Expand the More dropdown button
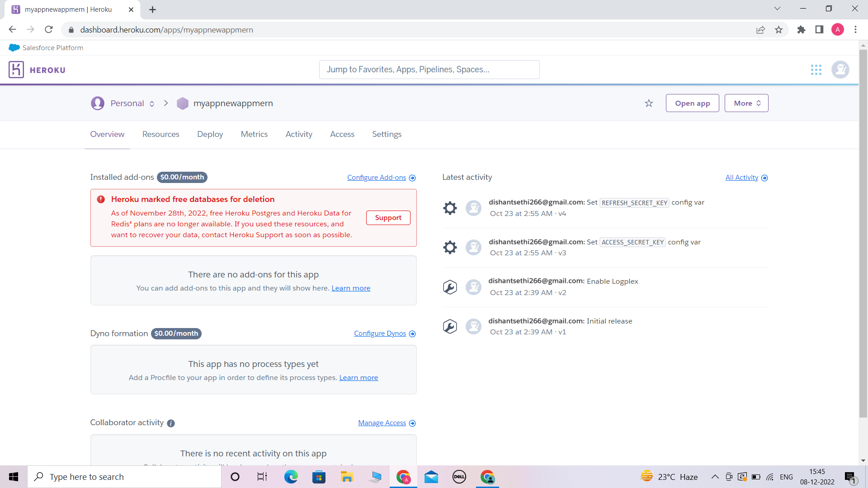 coord(746,103)
